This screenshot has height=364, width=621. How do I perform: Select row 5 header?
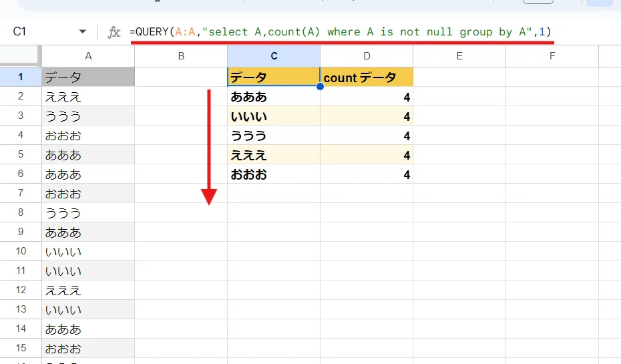click(21, 154)
